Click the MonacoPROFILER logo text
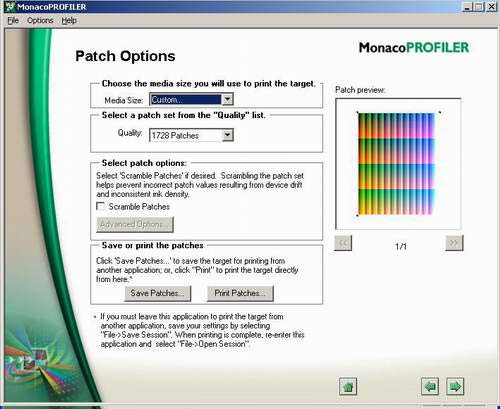Image resolution: width=500 pixels, height=409 pixels. point(414,48)
